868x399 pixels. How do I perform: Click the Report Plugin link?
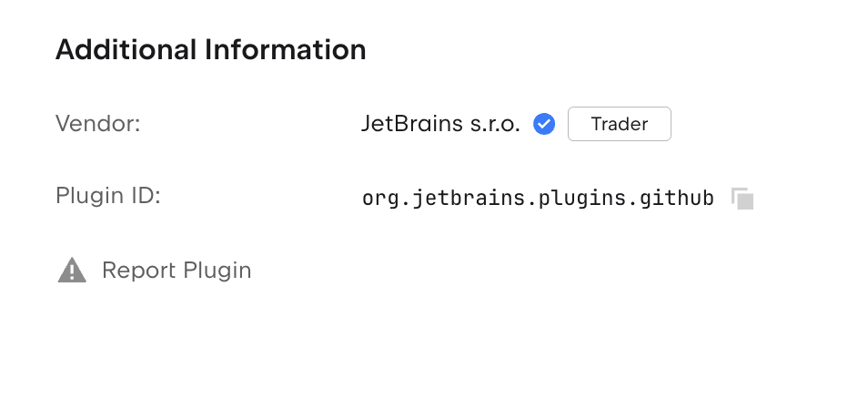click(x=177, y=271)
